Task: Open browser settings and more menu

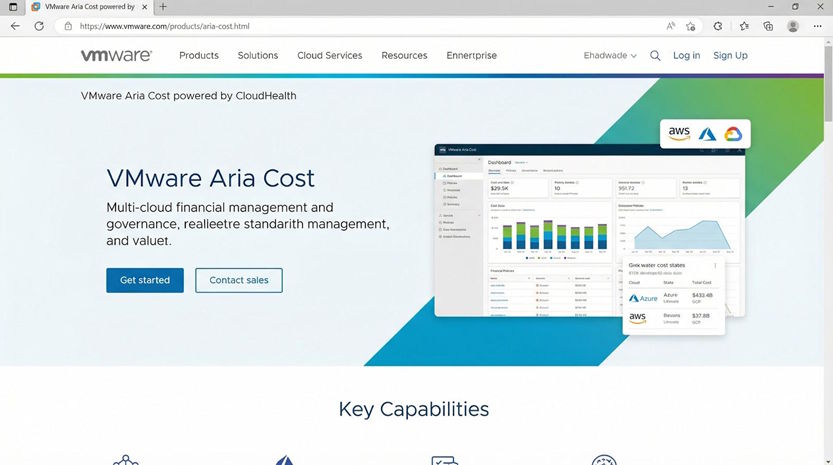Action: click(818, 26)
